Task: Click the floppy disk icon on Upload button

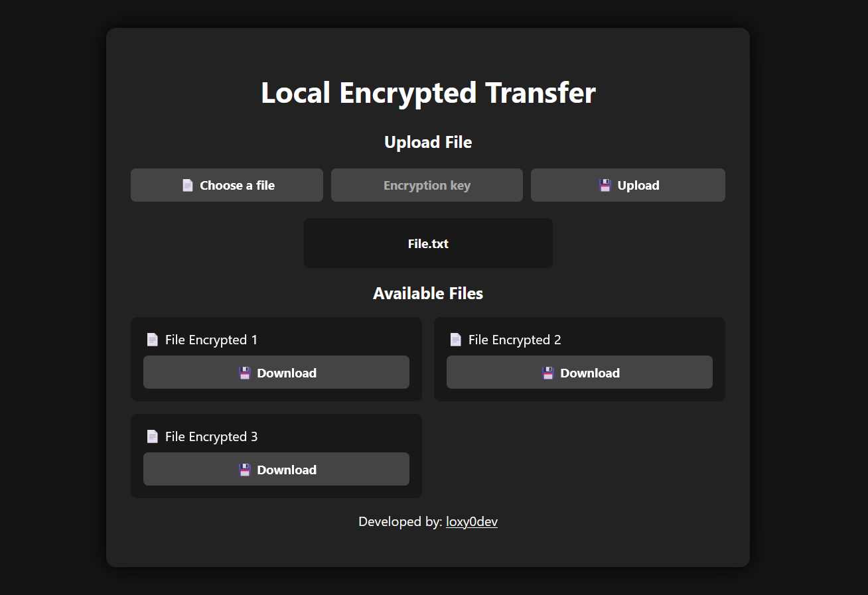Action: point(605,185)
